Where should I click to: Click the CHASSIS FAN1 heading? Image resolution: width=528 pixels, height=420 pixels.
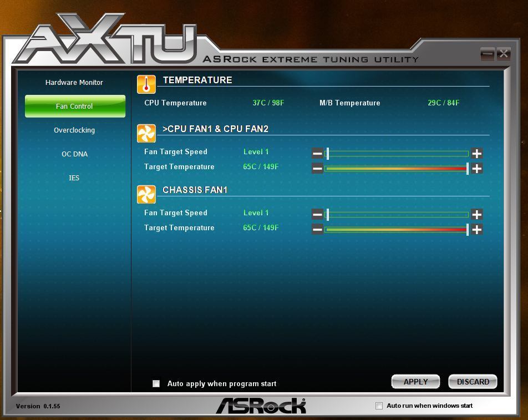195,190
